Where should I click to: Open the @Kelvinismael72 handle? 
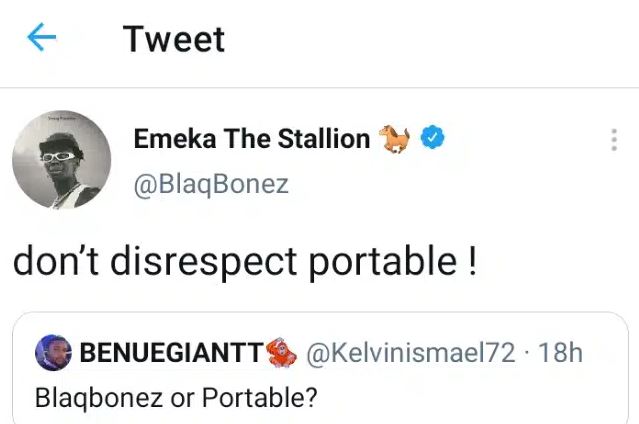(411, 352)
